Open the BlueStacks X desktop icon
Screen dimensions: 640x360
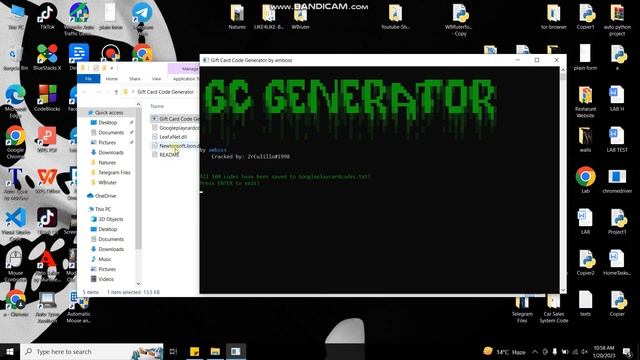pos(47,57)
